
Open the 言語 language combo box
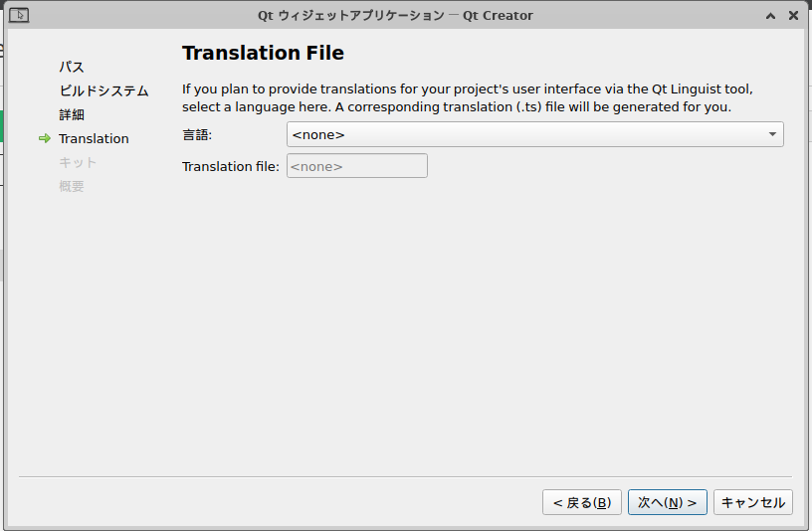[x=535, y=134]
